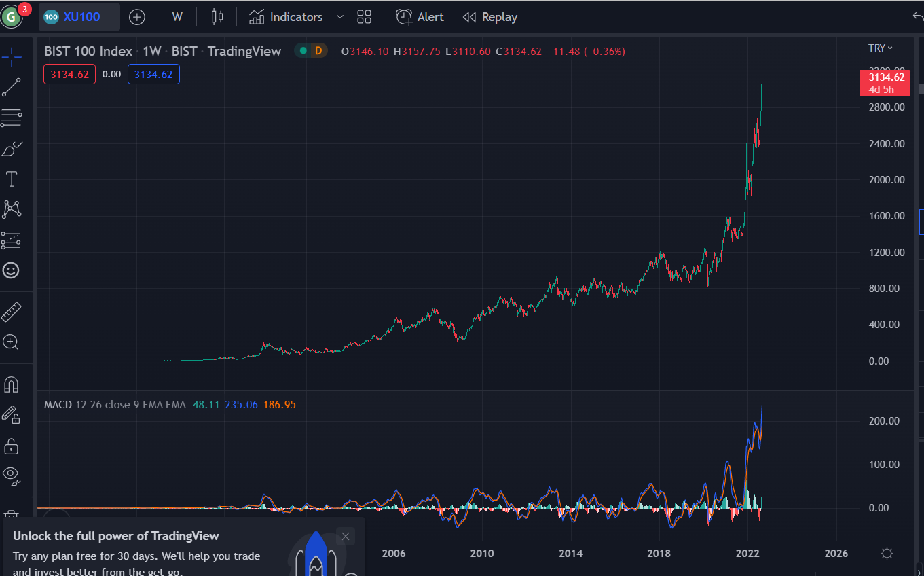Open XU100 symbol search
Viewport: 924px width, 576px height.
pos(79,17)
